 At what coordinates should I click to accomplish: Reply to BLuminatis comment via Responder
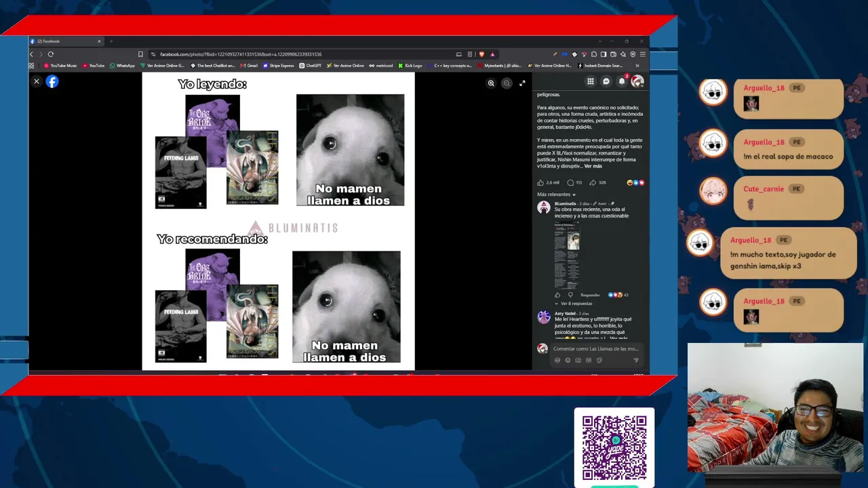[590, 295]
